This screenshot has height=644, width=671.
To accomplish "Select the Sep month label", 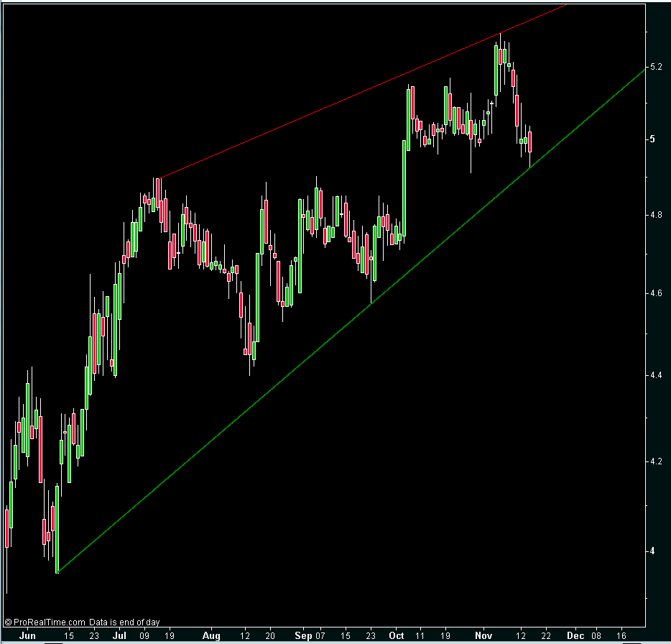I will (303, 636).
